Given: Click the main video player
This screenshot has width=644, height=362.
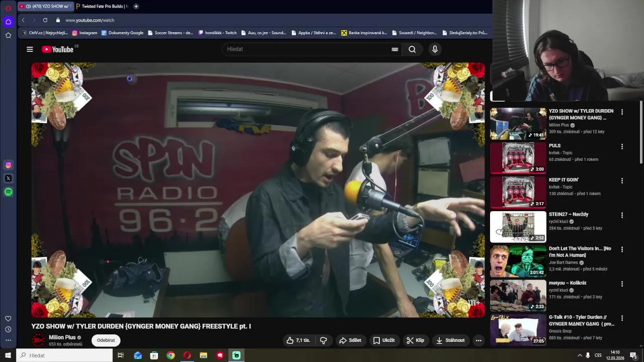Looking at the screenshot, I should tap(258, 190).
